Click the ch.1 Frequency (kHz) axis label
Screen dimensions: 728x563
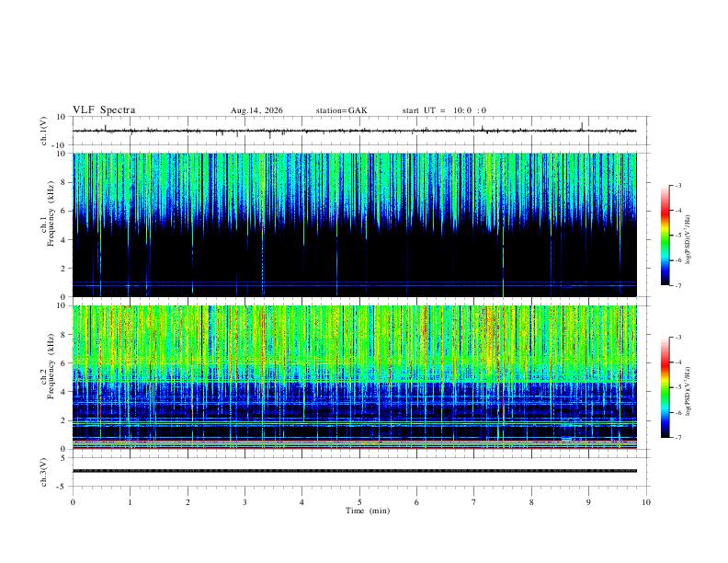[48, 224]
